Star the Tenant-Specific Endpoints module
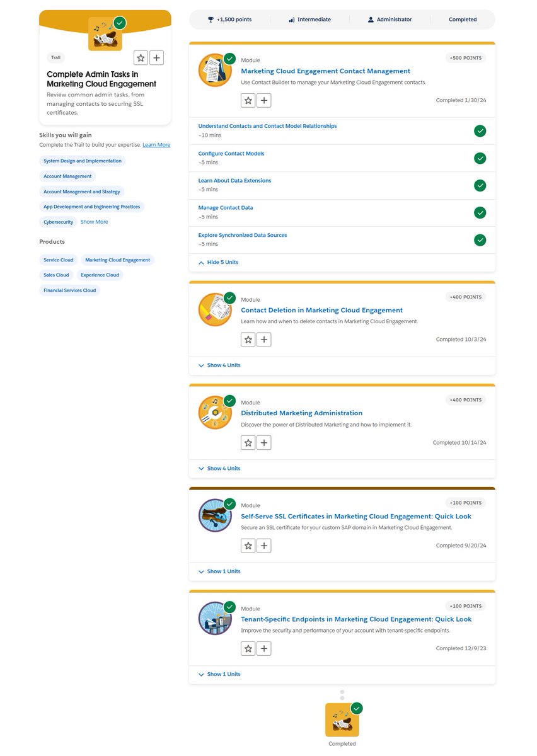Viewport: 537px width, 756px height. tap(248, 648)
